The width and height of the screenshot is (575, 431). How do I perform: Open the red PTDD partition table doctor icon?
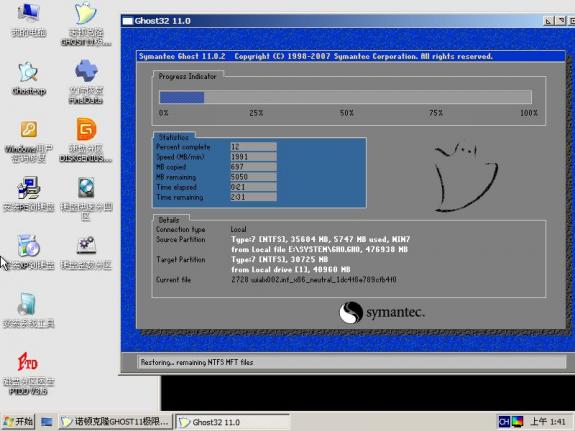coord(28,362)
